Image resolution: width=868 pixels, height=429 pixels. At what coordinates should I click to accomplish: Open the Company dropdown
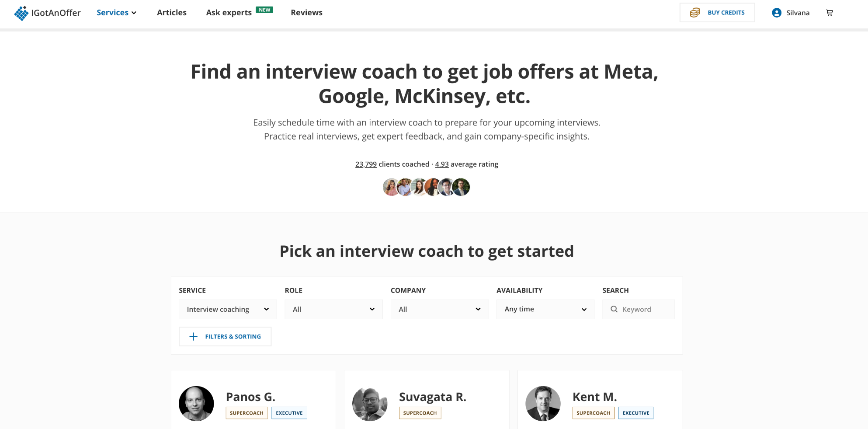tap(440, 309)
